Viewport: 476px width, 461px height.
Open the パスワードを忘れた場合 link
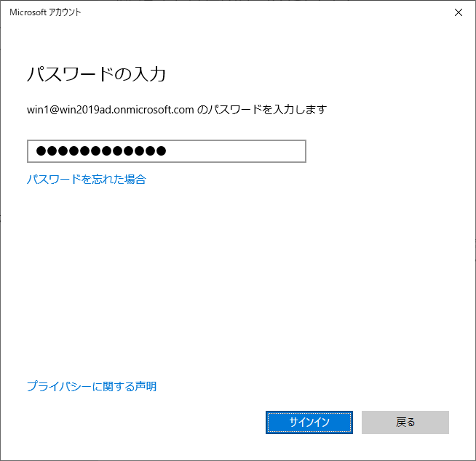point(87,180)
